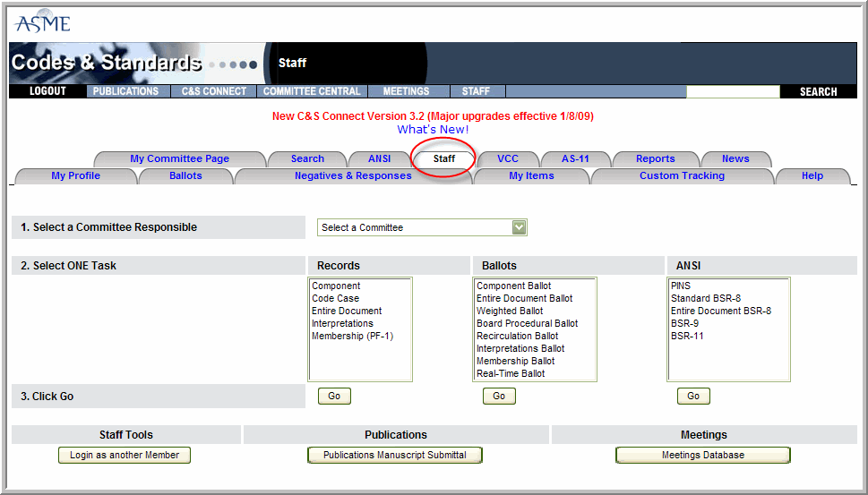Switch to the Search tab

[x=307, y=158]
